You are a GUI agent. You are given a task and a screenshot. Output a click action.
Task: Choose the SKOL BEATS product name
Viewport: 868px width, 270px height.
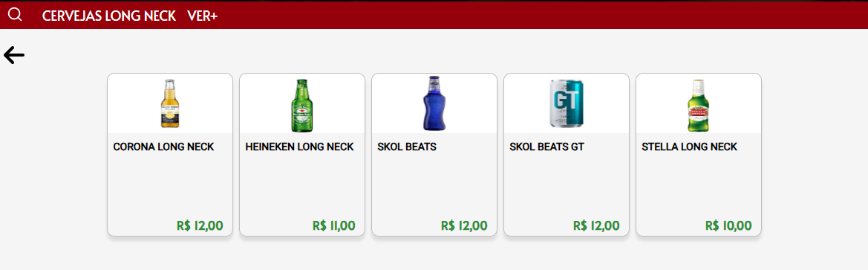[407, 147]
